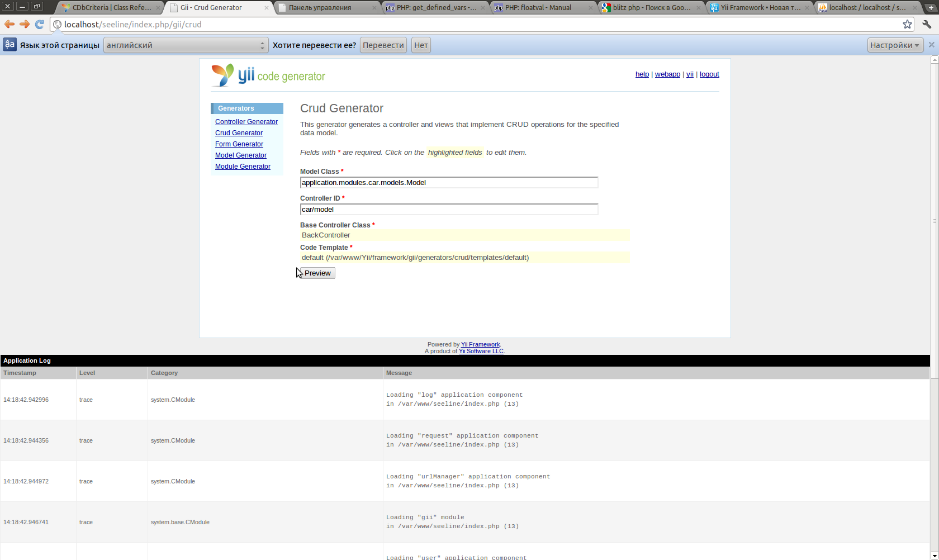Open the page language dropdown (английский)

186,45
